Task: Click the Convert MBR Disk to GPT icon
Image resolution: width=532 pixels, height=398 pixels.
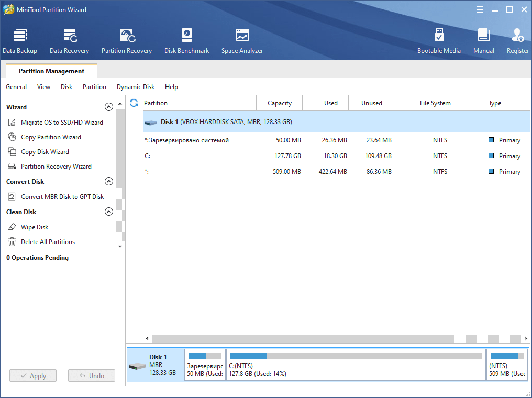Action: 12,197
